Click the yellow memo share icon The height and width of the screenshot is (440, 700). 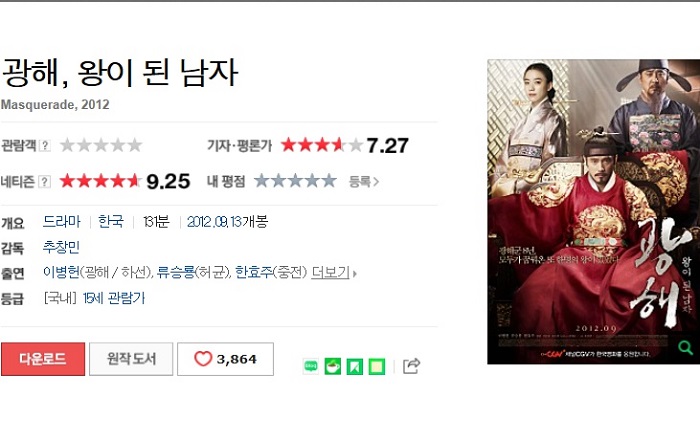pos(377,366)
